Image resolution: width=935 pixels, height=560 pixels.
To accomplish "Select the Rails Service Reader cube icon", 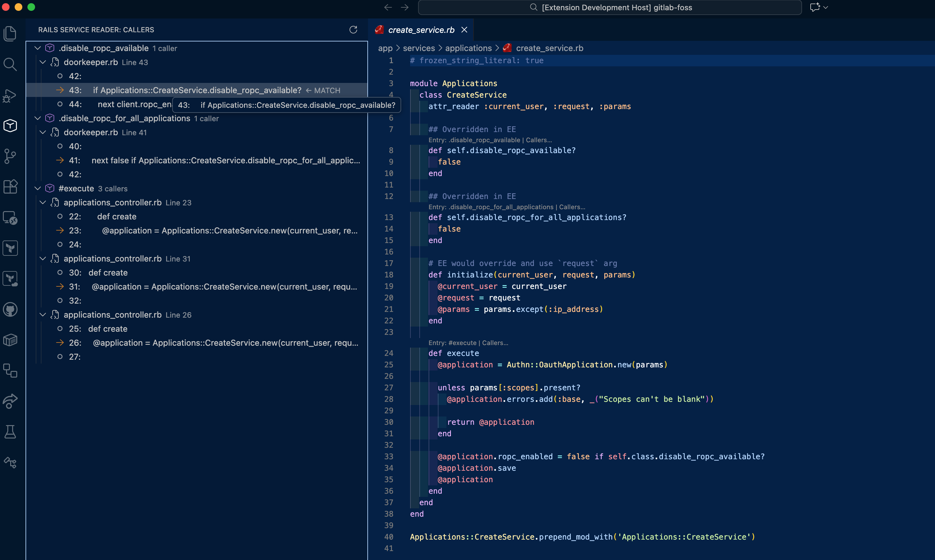I will click(10, 126).
